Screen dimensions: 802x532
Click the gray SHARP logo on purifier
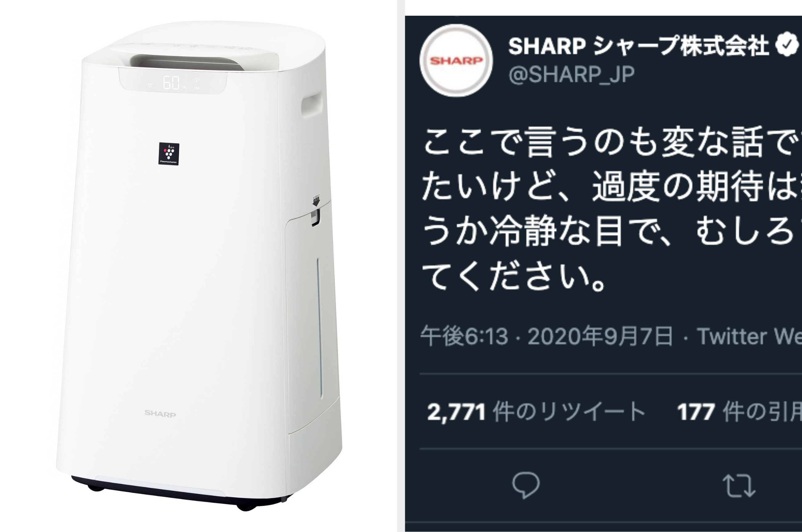pos(160,414)
